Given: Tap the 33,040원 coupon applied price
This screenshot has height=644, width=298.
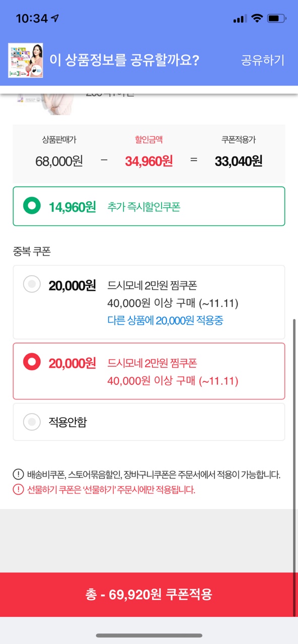Looking at the screenshot, I should (x=239, y=161).
